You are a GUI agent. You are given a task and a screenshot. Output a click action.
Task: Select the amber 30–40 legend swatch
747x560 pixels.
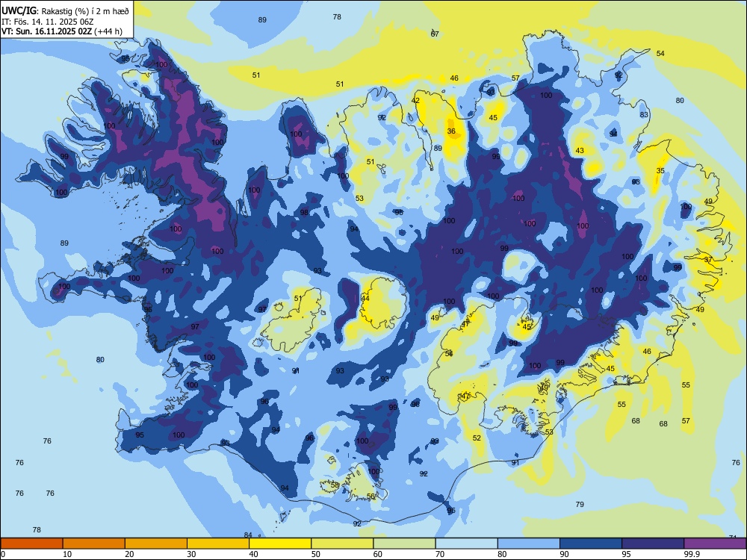point(218,544)
